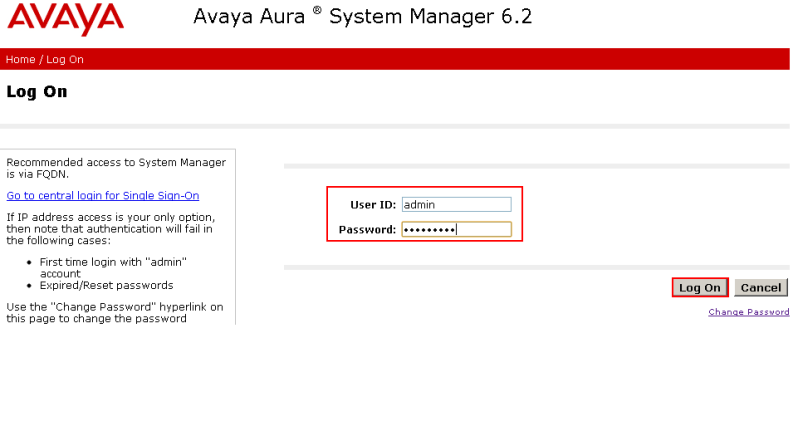Click the empty area of the red breadcrumb bar

(x=450, y=59)
